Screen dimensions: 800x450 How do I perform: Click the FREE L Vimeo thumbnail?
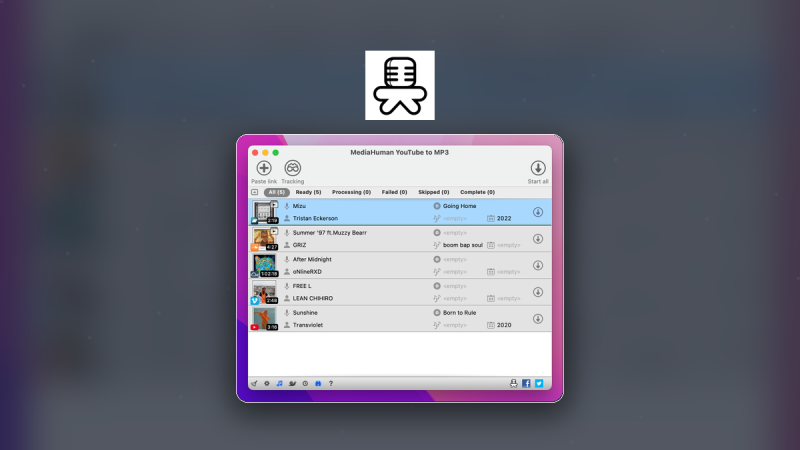tap(264, 292)
